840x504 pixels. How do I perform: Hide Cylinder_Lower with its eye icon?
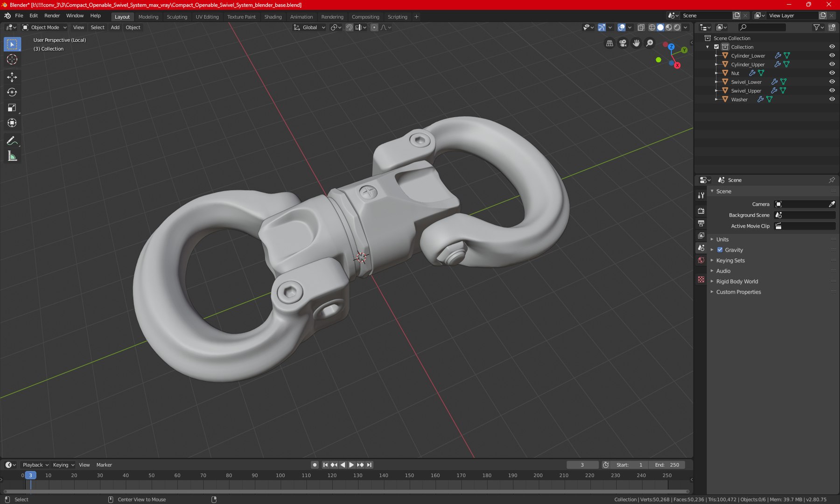click(x=832, y=56)
